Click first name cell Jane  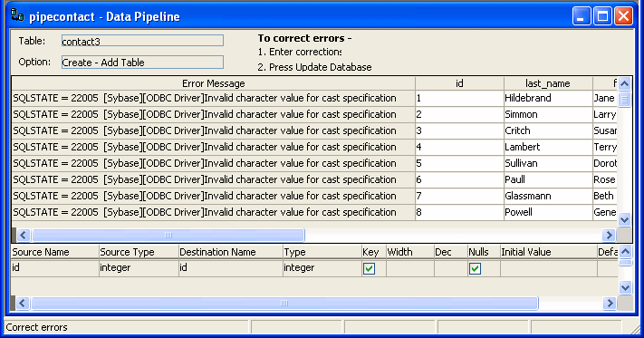605,98
